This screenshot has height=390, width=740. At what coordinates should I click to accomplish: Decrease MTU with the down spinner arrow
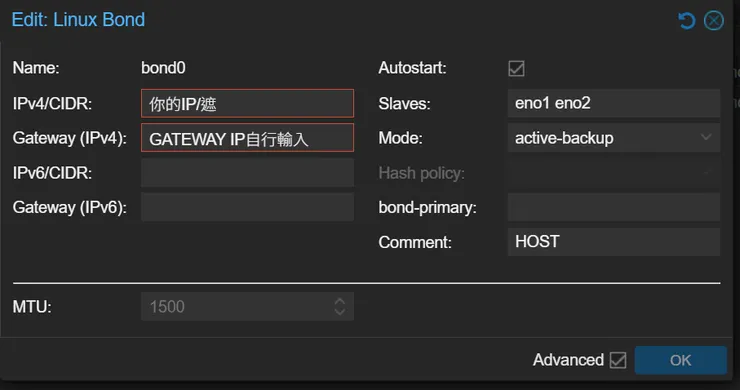(x=340, y=312)
